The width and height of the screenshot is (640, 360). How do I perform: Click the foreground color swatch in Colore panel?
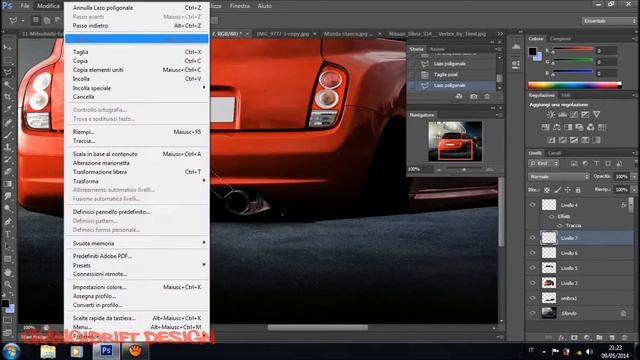point(532,51)
